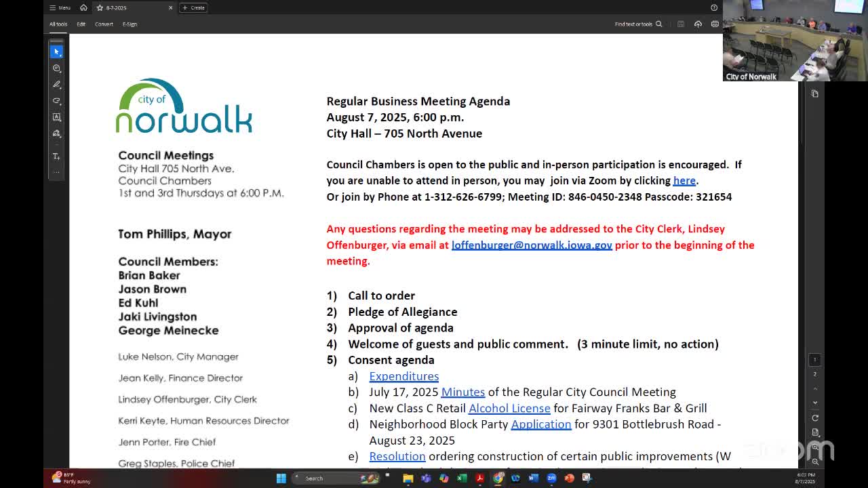This screenshot has width=868, height=488.
Task: Select the arrow selection tool
Action: [x=57, y=52]
